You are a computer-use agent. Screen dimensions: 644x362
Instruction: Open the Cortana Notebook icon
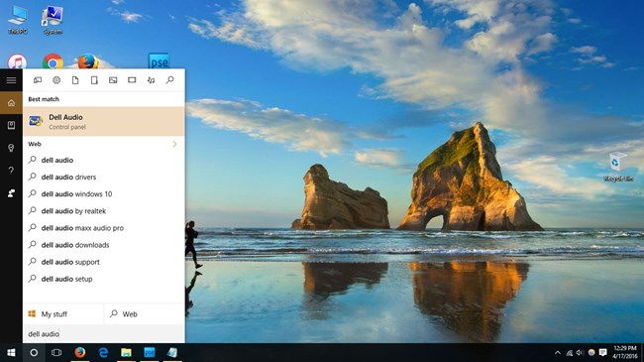[11, 125]
